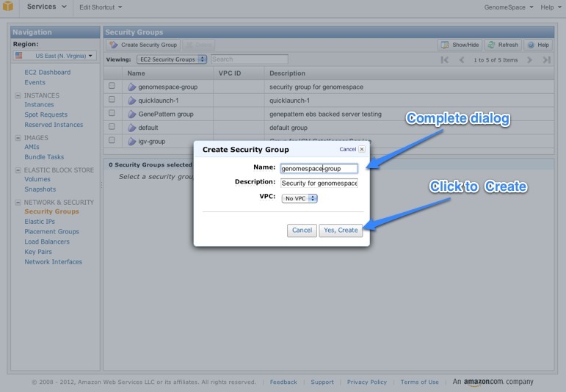Click the Create Security Group toolbar button
The height and width of the screenshot is (392, 566).
(143, 45)
